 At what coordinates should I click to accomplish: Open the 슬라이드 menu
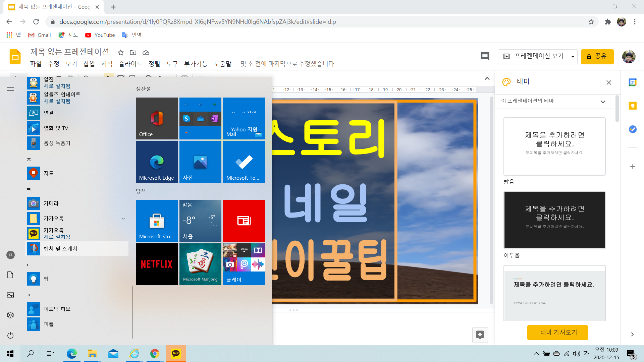coord(130,64)
